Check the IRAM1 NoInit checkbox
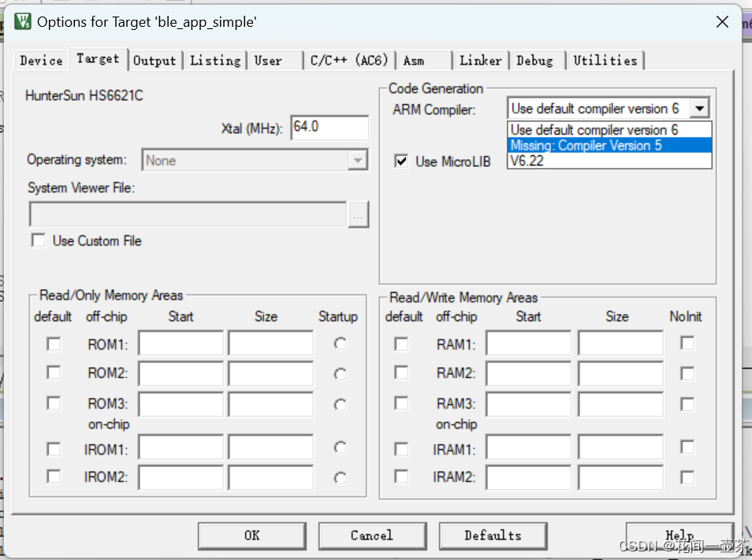This screenshot has height=560, width=752. [687, 447]
